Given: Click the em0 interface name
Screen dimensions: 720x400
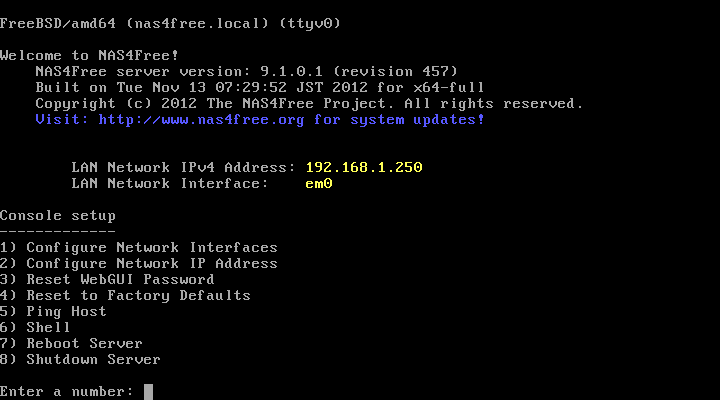Looking at the screenshot, I should pos(319,184).
